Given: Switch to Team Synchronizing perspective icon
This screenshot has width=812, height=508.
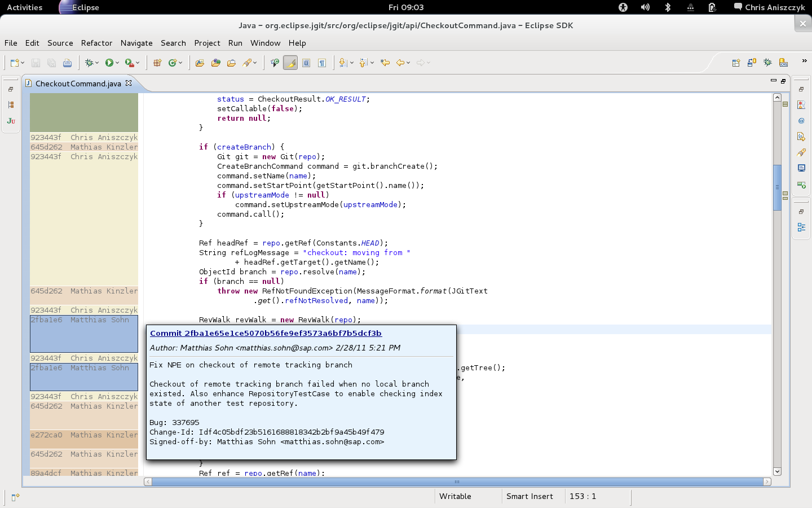Looking at the screenshot, I should click(x=752, y=63).
